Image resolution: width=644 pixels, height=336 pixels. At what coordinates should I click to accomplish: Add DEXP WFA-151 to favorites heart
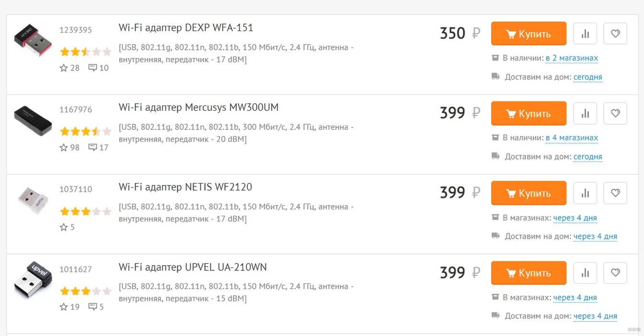tap(616, 34)
